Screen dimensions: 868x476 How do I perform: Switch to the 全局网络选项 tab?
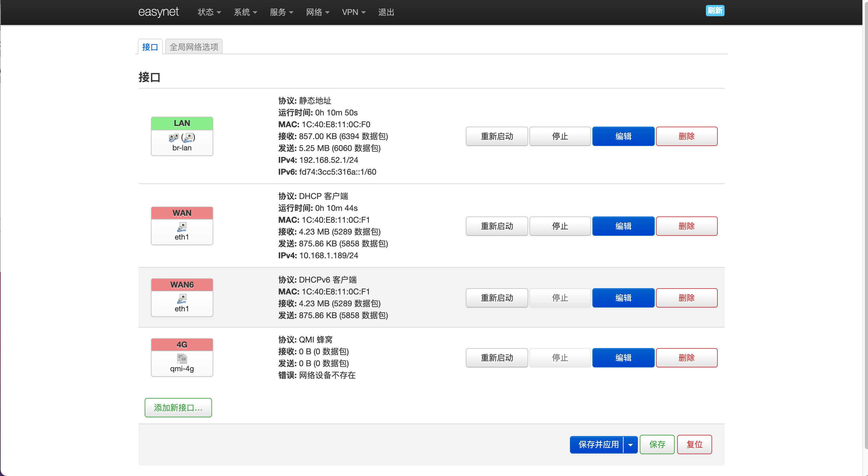[194, 47]
